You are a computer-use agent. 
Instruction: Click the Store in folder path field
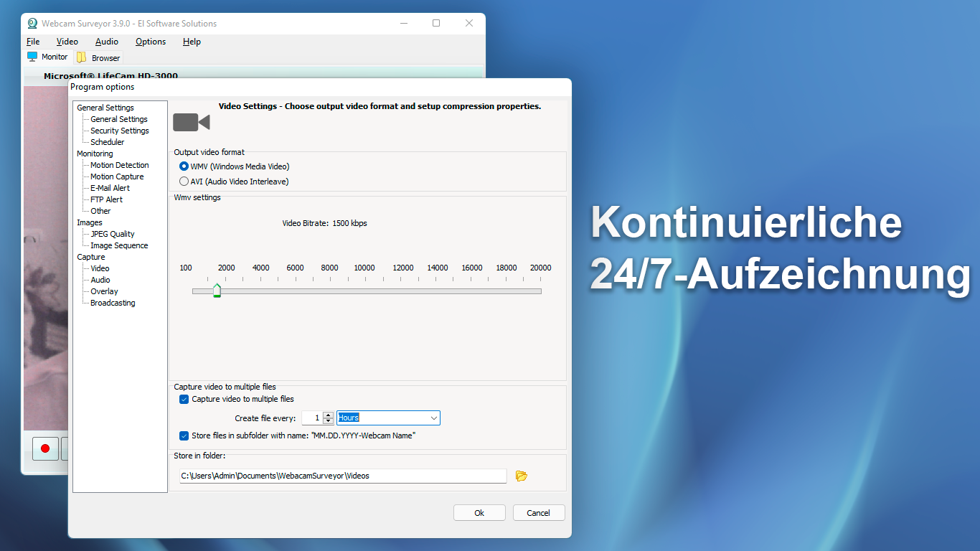[343, 476]
